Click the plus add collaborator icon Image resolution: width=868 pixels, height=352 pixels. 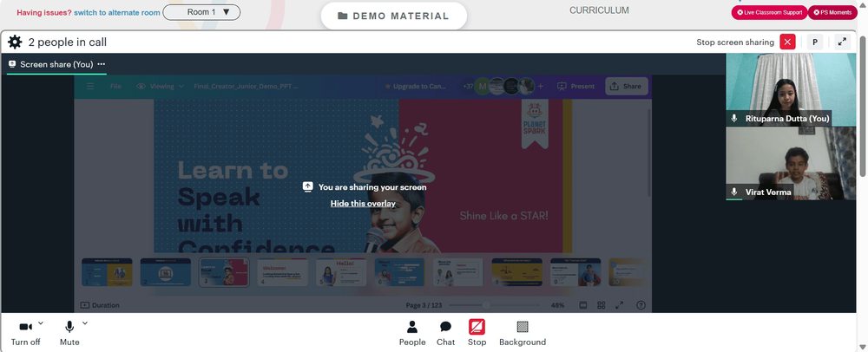coord(540,86)
